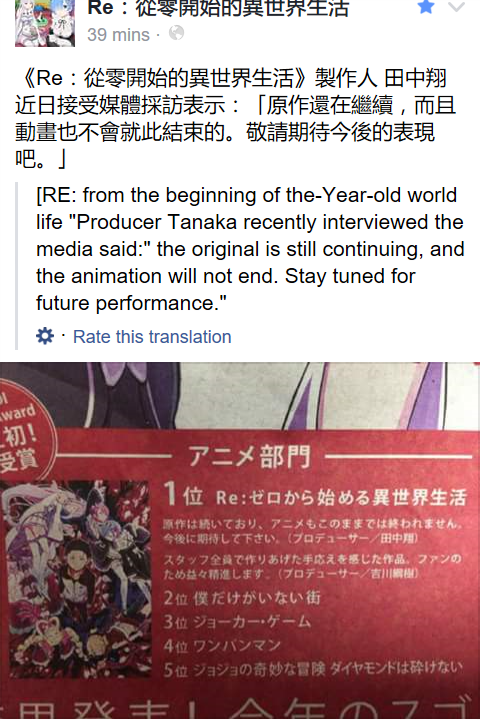Click the アニメ部門 heading in the photo
This screenshot has height=721, width=480.
click(x=250, y=457)
